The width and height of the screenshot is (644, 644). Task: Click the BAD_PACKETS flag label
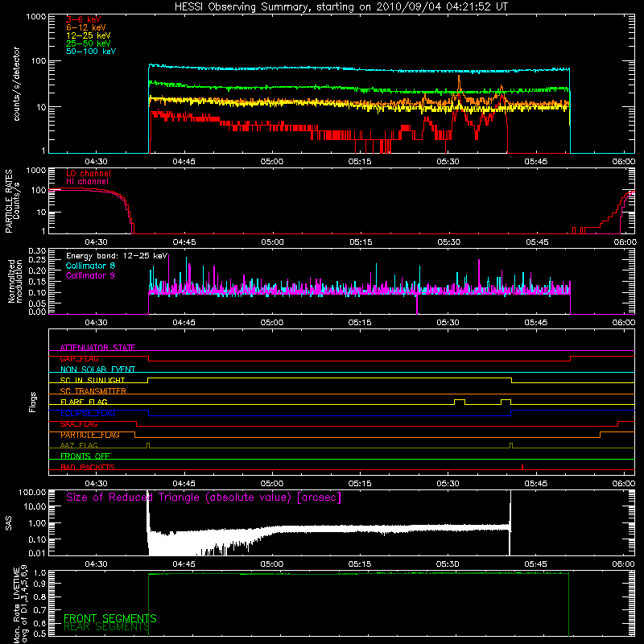(x=88, y=467)
